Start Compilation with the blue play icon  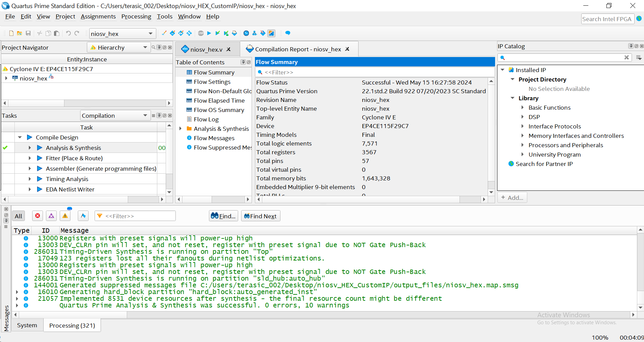click(209, 33)
